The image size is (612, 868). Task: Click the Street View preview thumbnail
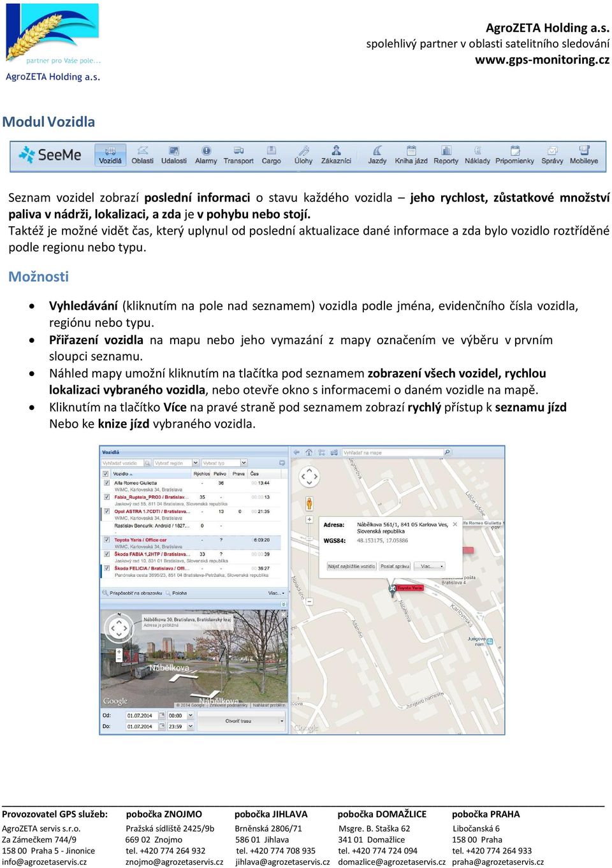[x=194, y=659]
